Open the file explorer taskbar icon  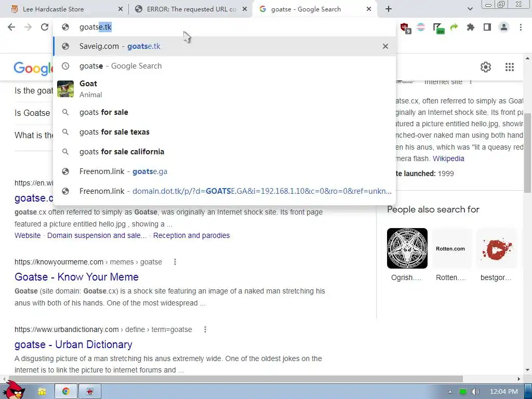pos(42,392)
